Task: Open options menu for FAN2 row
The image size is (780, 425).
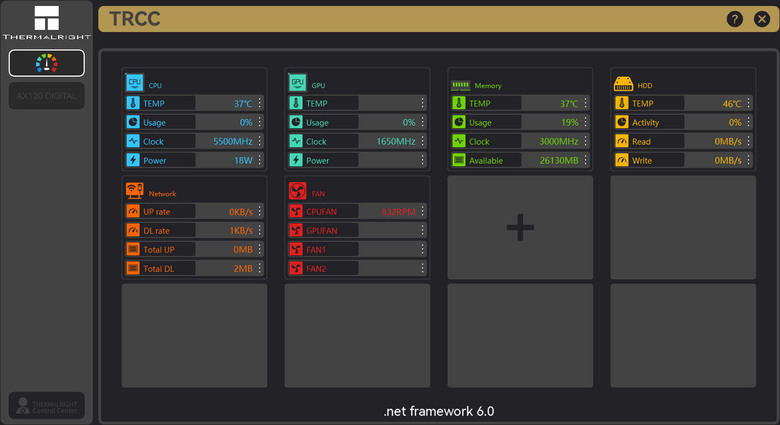Action: 423,268
